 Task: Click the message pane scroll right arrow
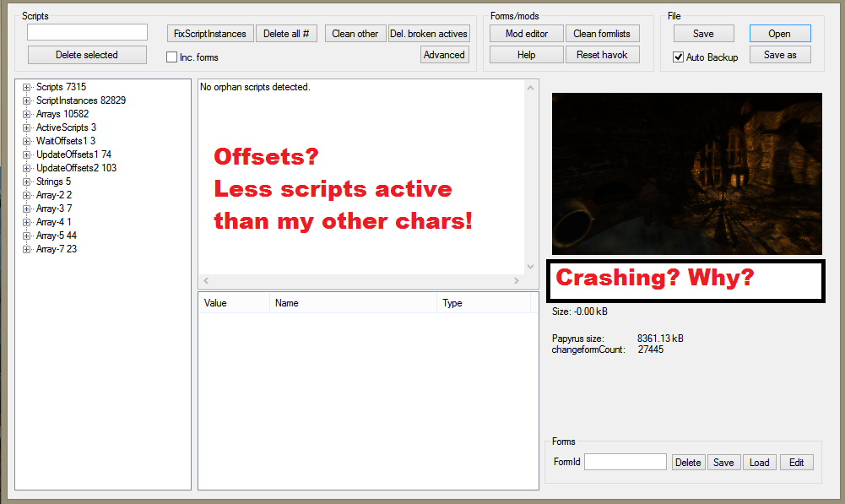point(517,280)
